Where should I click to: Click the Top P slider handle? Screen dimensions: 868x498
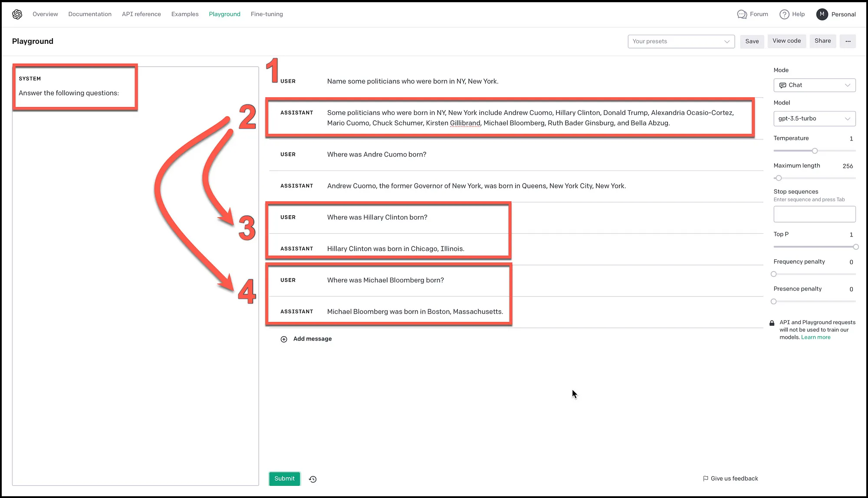[x=856, y=247]
